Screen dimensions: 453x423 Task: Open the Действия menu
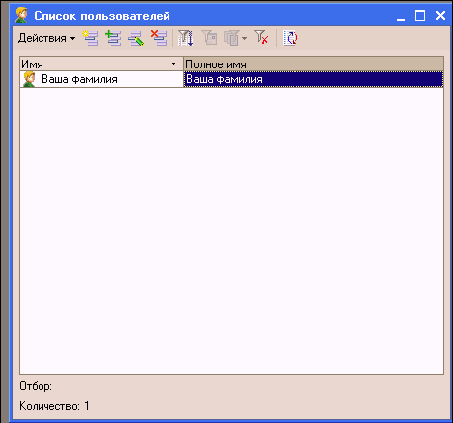47,38
